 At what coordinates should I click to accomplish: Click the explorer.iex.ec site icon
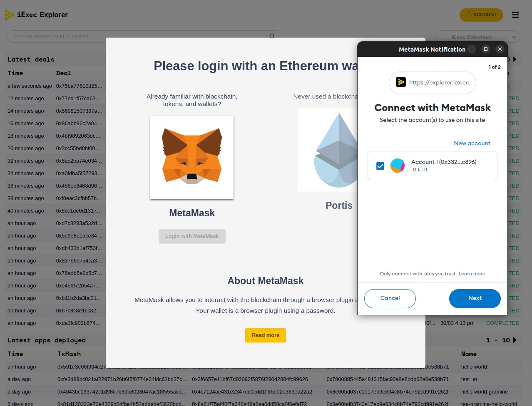coord(401,82)
